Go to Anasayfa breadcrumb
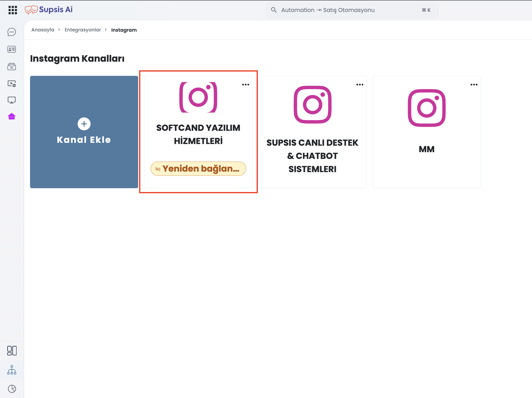532x398 pixels. coord(43,30)
